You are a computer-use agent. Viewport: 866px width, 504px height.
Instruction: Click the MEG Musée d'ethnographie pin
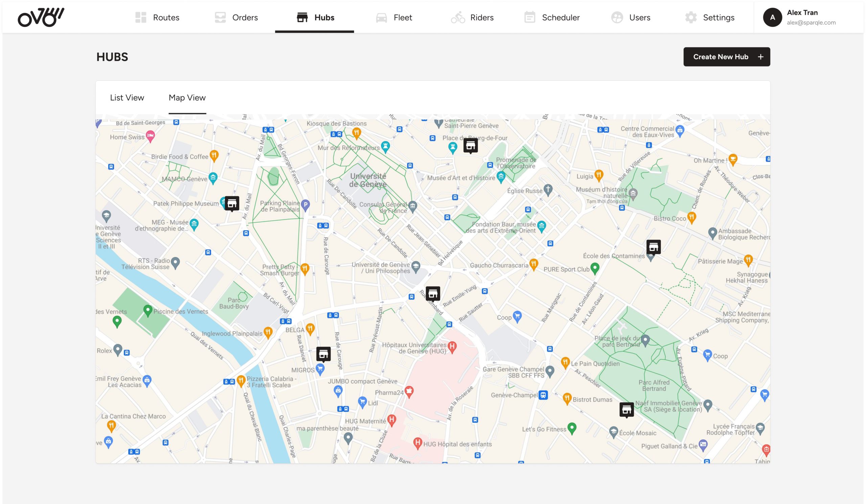[194, 224]
